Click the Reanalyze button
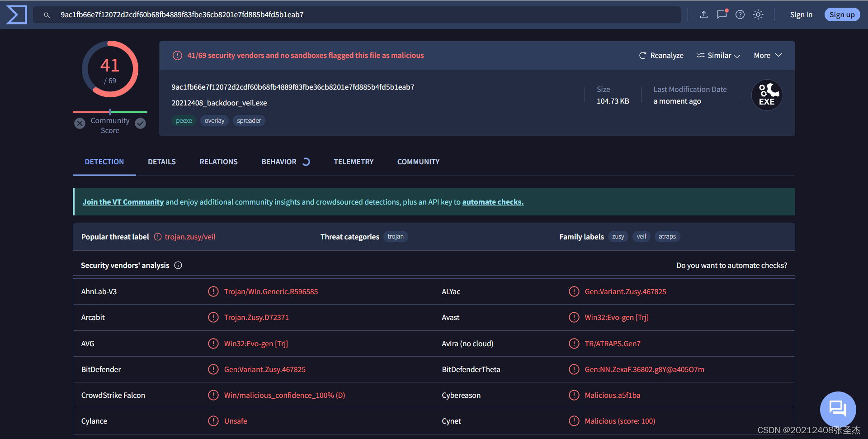The height and width of the screenshot is (439, 868). tap(661, 55)
